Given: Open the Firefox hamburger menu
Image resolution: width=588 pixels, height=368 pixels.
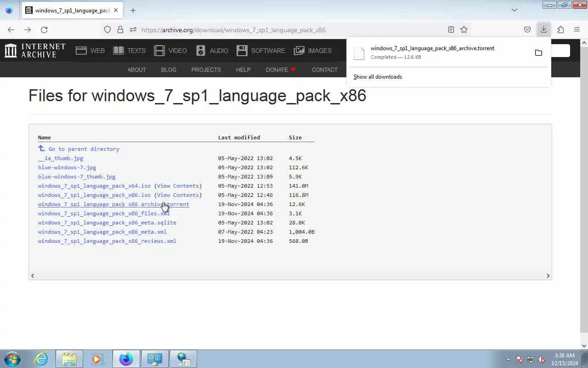Looking at the screenshot, I should [x=577, y=29].
